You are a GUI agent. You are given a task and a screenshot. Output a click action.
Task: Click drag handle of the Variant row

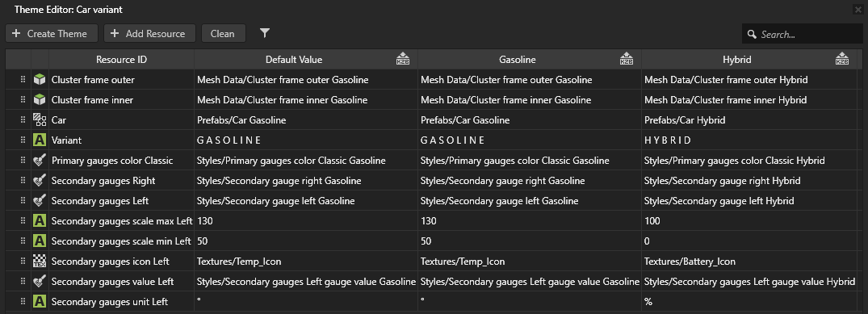[x=23, y=140]
